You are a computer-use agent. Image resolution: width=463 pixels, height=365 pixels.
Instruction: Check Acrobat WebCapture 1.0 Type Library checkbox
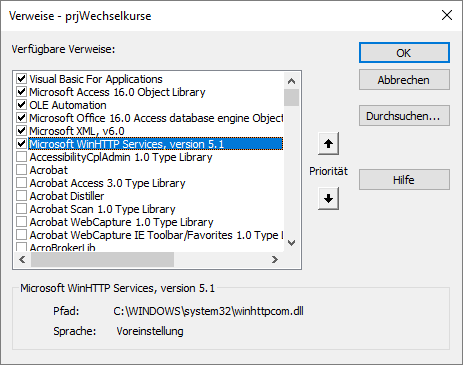21,222
